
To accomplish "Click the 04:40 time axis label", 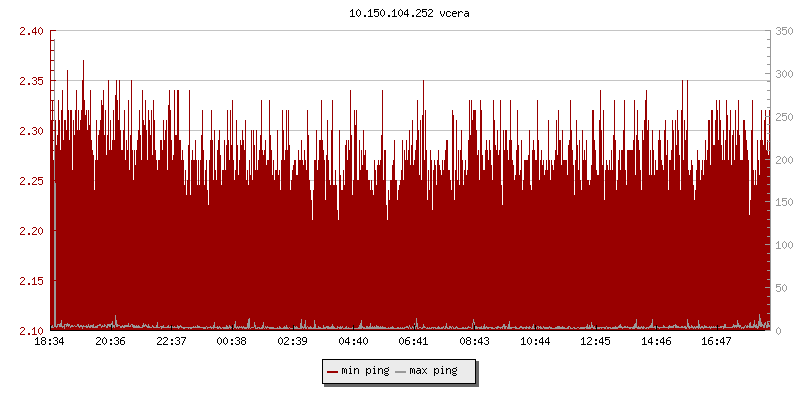I will point(353,341).
